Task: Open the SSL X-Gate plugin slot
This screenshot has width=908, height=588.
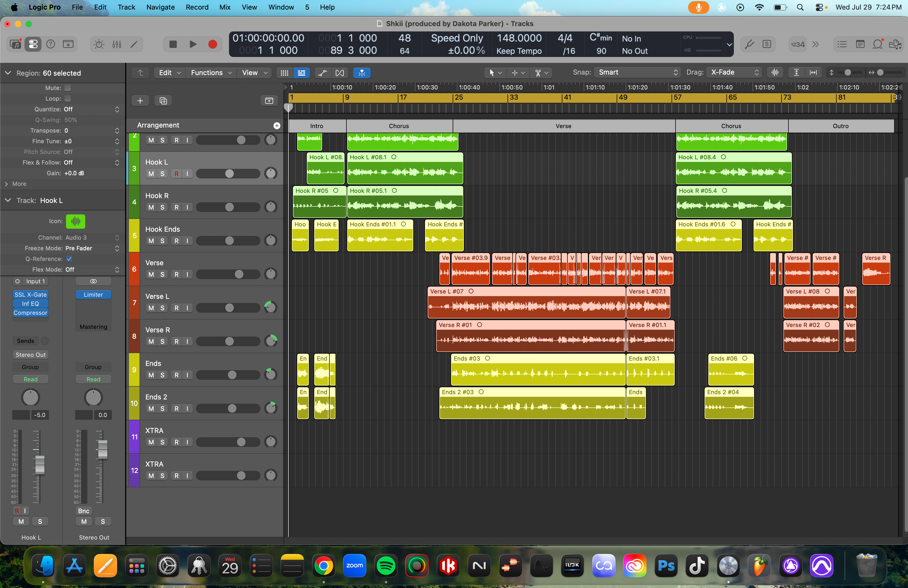Action: pos(31,295)
